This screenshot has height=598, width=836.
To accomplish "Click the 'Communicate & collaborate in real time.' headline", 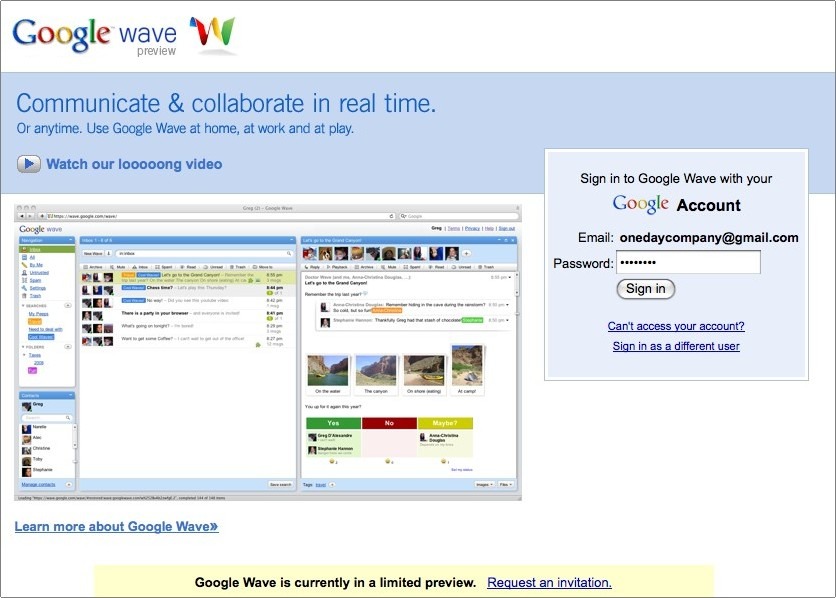I will click(x=226, y=103).
